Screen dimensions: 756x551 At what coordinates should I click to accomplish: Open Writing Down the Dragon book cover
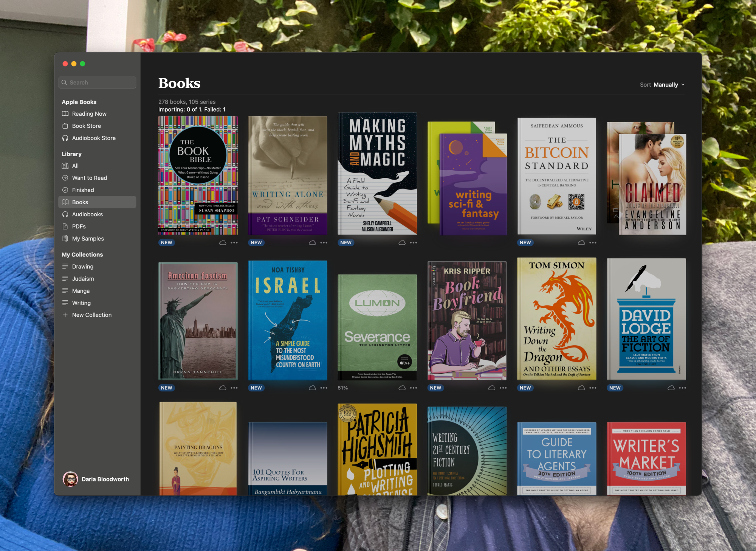click(556, 319)
